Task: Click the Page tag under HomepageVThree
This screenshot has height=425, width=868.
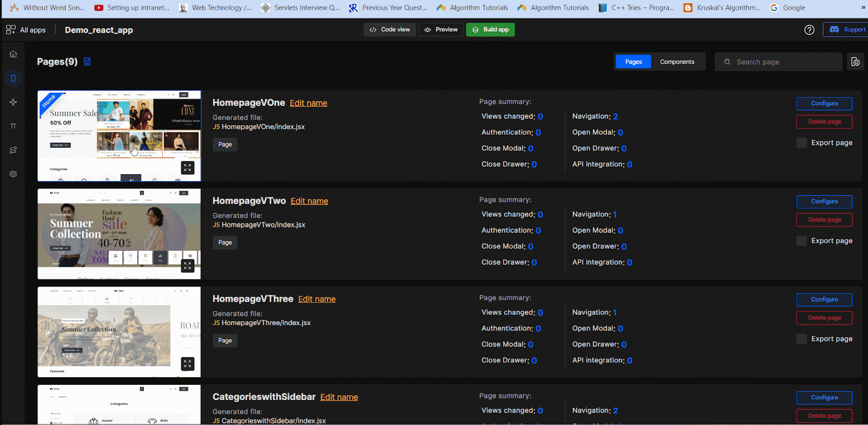Action: (225, 341)
